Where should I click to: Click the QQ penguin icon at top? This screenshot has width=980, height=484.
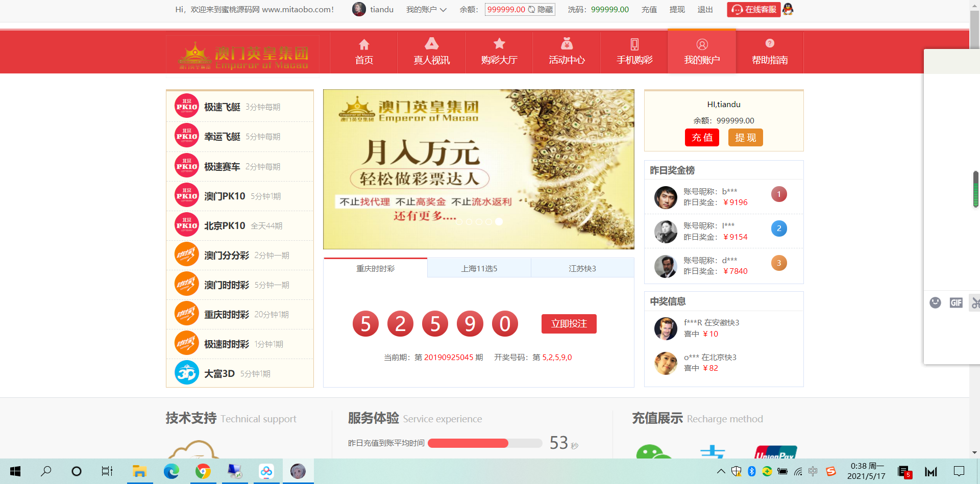pyautogui.click(x=788, y=9)
